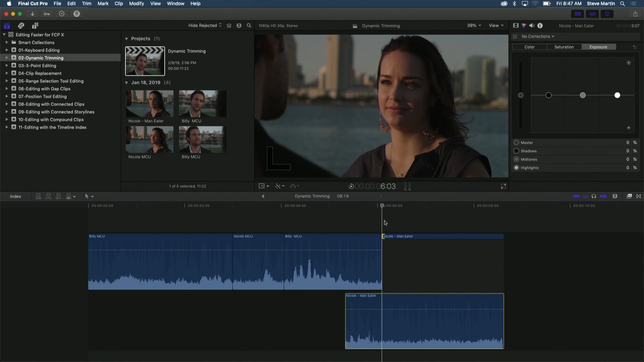This screenshot has height=362, width=644.
Task: Click the Import Media arrow icon
Action: pos(32,14)
